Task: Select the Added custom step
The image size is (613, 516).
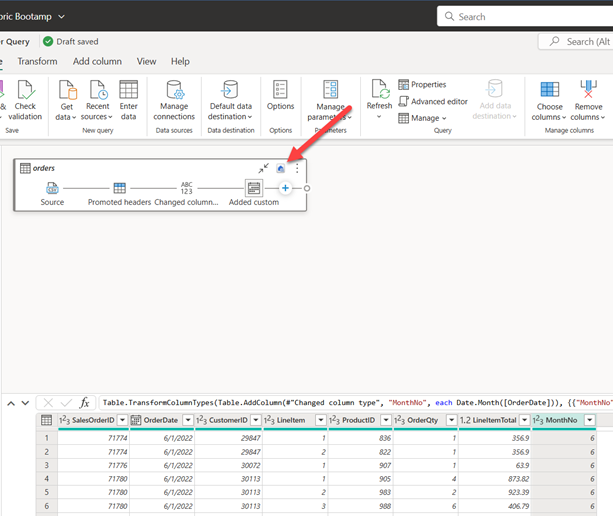Action: point(254,193)
